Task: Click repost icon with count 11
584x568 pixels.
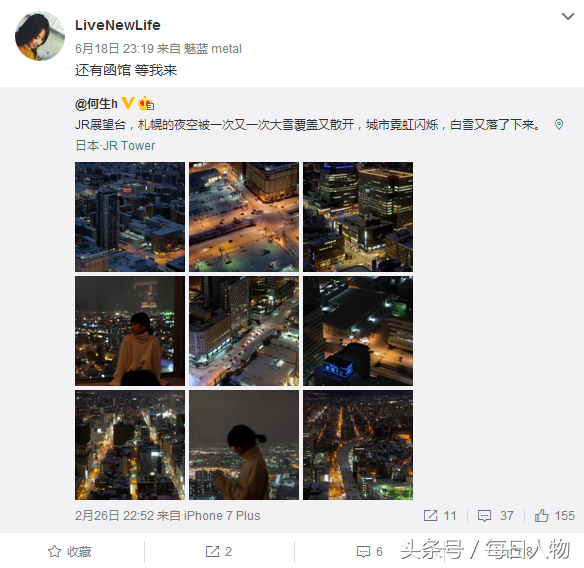Action: pyautogui.click(x=440, y=516)
